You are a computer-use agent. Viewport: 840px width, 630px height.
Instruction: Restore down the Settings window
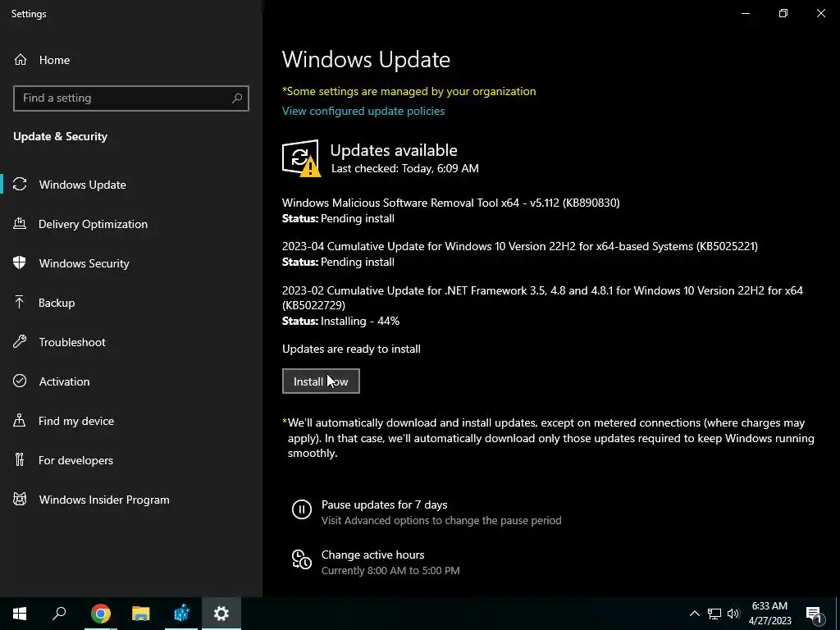pos(783,13)
